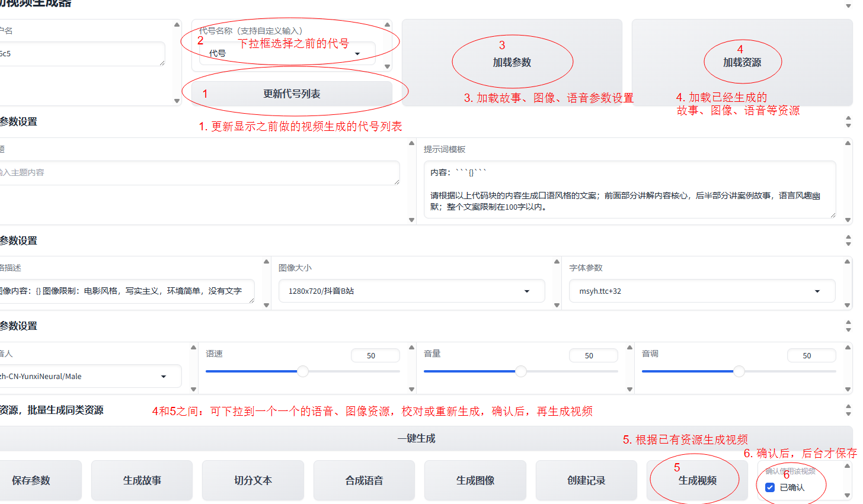Image resolution: width=863 pixels, height=504 pixels.
Task: Click the 合成语音 button
Action: tap(365, 480)
